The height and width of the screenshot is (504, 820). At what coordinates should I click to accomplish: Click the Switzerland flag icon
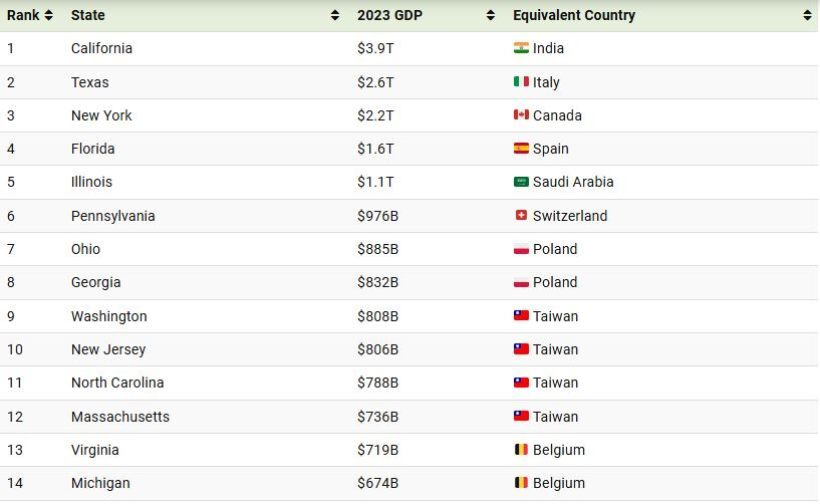point(521,215)
